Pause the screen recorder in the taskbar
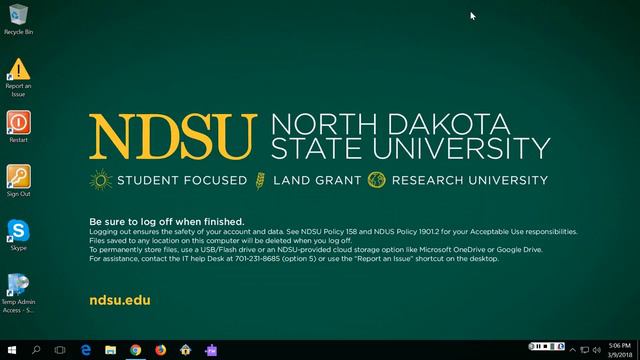Screen dimensions: 640x360 (538, 346)
